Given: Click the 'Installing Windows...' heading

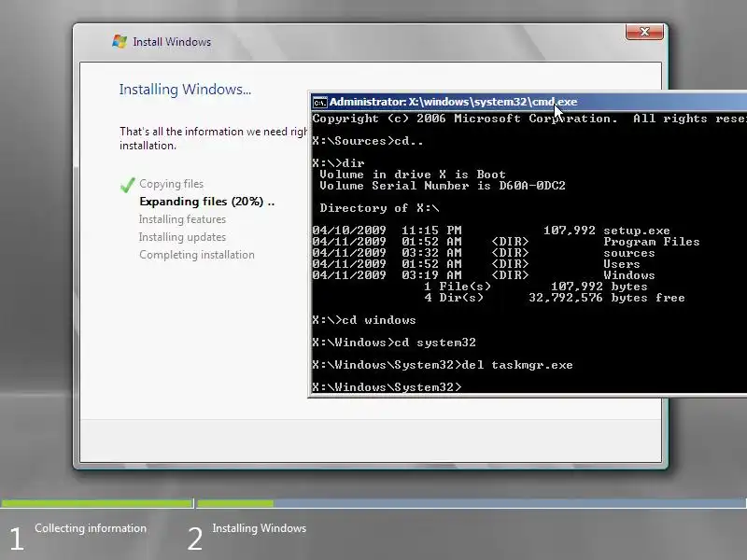Looking at the screenshot, I should pyautogui.click(x=185, y=90).
